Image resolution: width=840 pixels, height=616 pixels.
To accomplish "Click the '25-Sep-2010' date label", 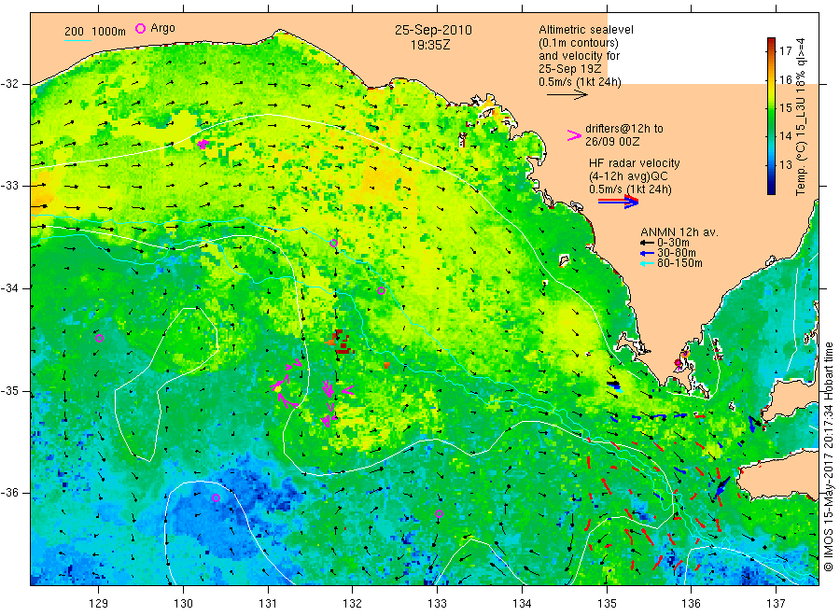I will (433, 30).
